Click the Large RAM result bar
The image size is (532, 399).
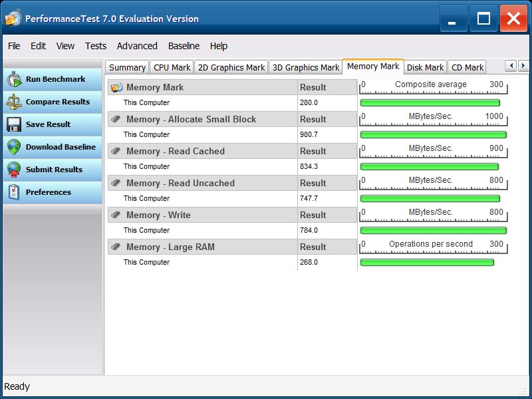click(x=427, y=262)
